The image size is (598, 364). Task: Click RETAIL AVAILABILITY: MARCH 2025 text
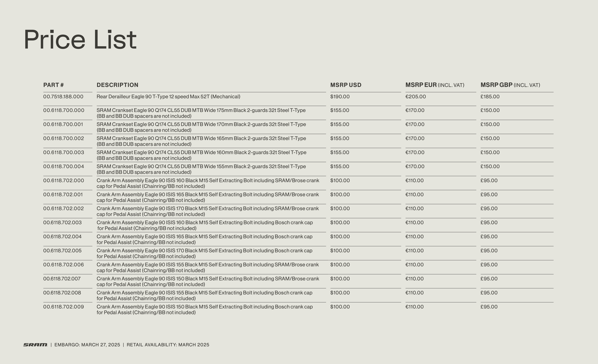pos(168,345)
